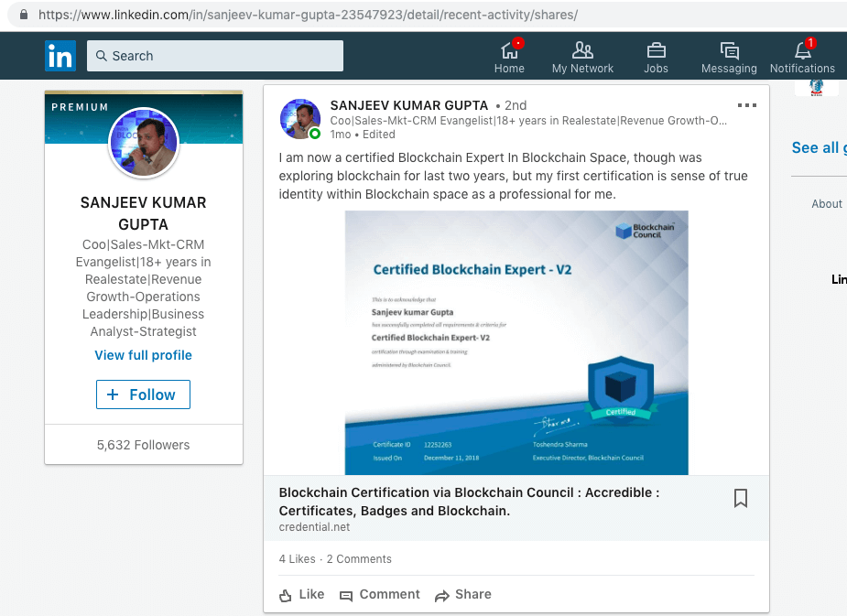
Task: Save post using the bookmark icon
Action: [741, 498]
